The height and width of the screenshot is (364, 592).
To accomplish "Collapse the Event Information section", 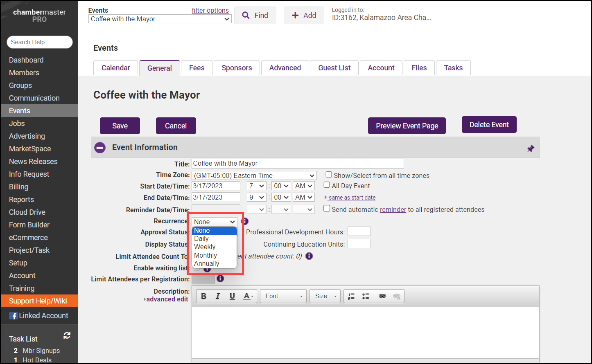I will pos(100,148).
